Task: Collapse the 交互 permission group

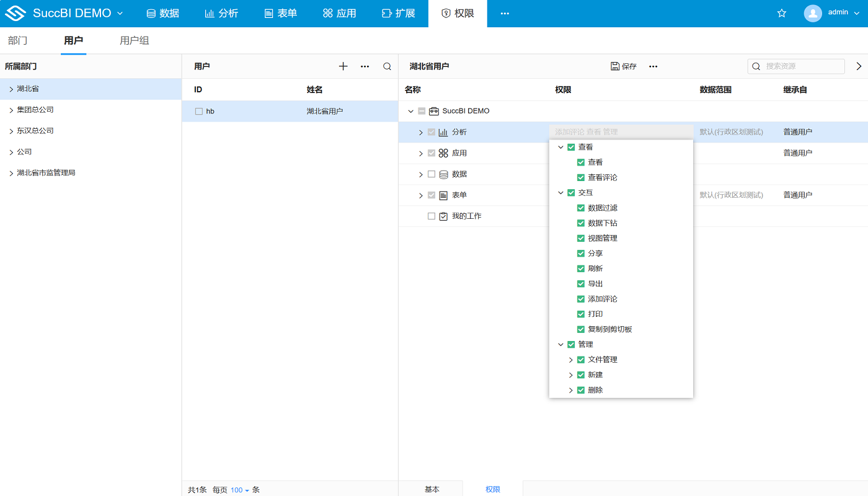Action: point(561,193)
